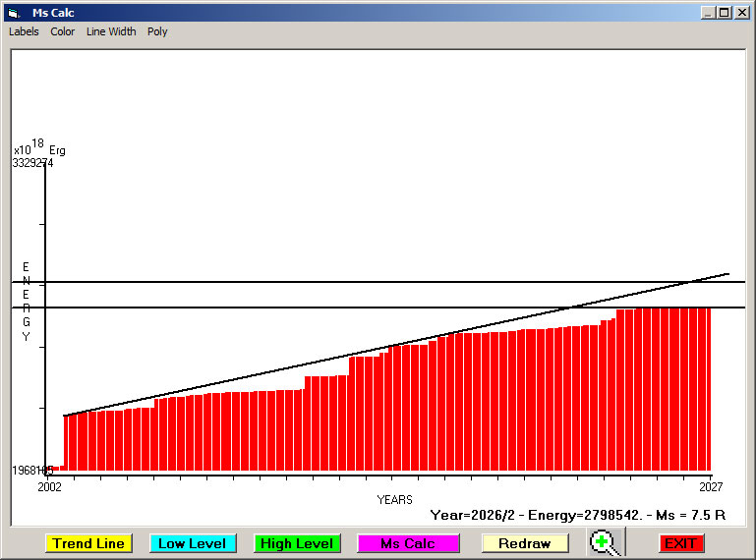The image size is (756, 560).
Task: Maximize the Ms Calc window
Action: [x=725, y=13]
